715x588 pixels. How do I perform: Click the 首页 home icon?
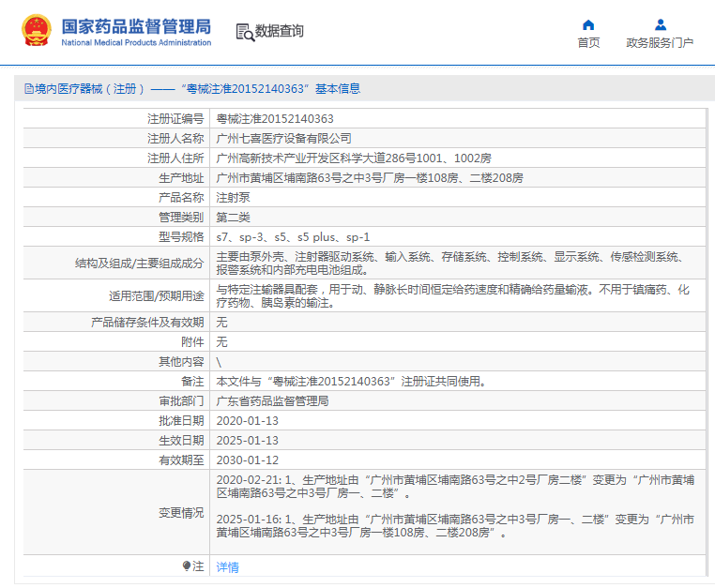(588, 24)
